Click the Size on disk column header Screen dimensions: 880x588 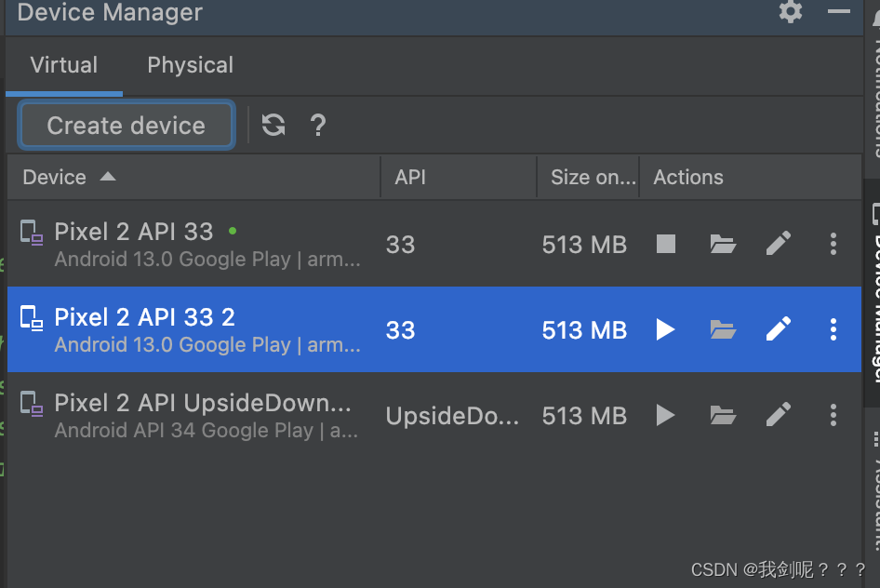(x=588, y=178)
